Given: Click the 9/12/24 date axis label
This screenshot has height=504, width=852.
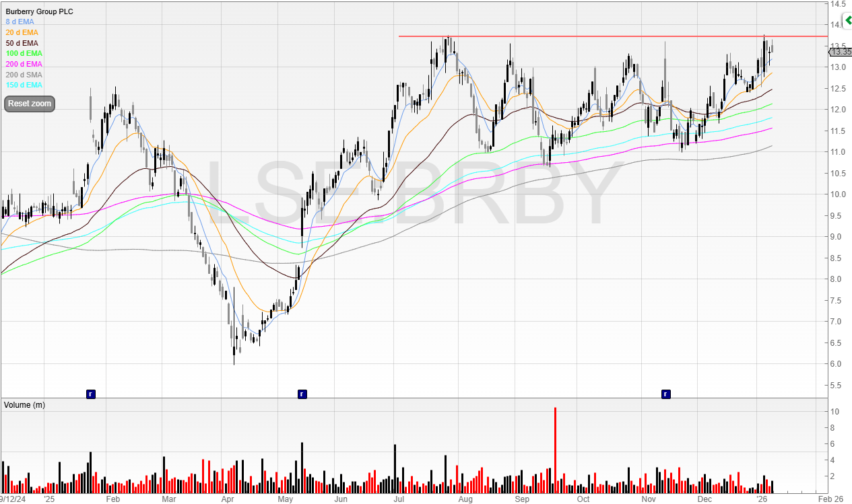Looking at the screenshot, I should 12,499.
